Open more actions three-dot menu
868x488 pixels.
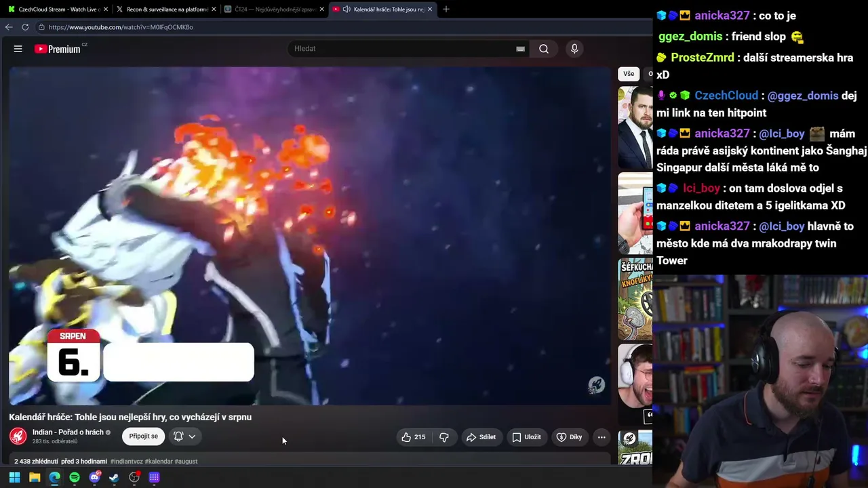click(601, 437)
